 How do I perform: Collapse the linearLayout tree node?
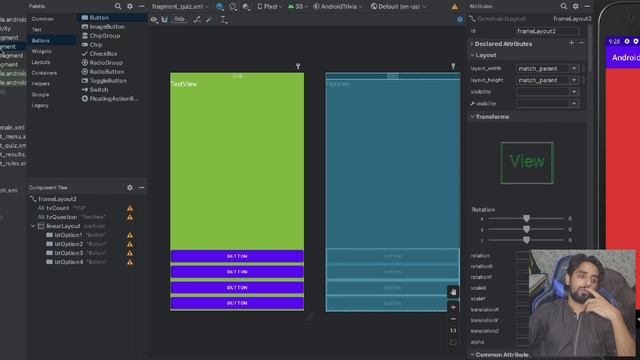coord(33,226)
